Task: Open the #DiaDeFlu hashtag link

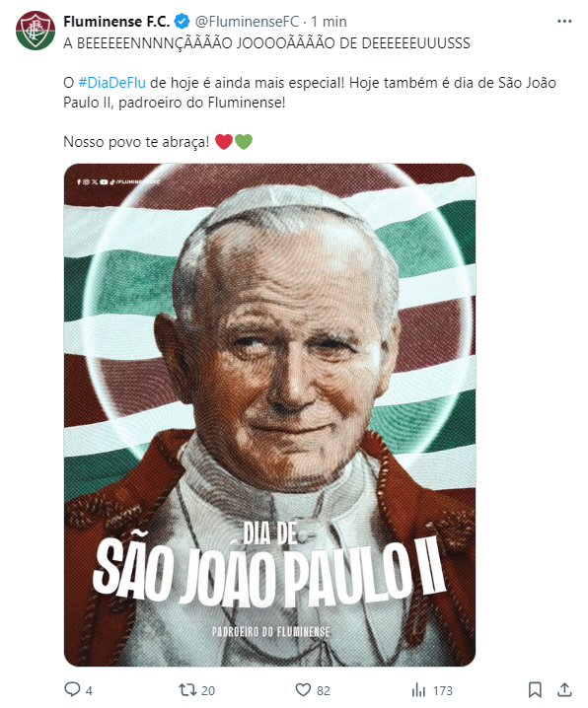Action: [112, 83]
